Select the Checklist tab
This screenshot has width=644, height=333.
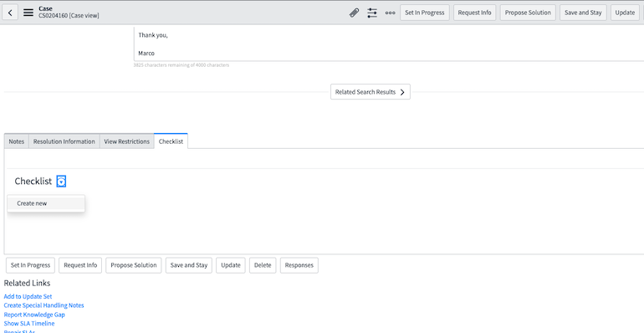[x=171, y=141]
